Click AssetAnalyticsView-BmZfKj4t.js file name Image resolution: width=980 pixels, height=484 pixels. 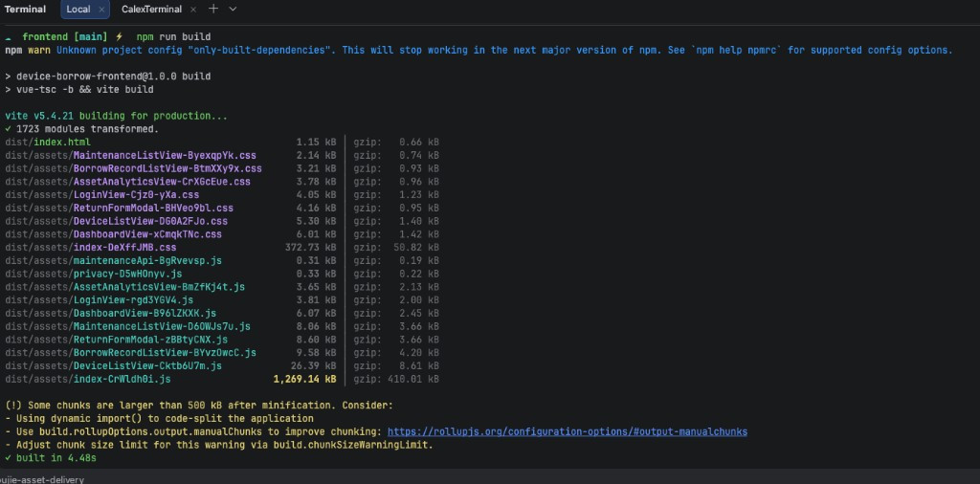coord(159,287)
